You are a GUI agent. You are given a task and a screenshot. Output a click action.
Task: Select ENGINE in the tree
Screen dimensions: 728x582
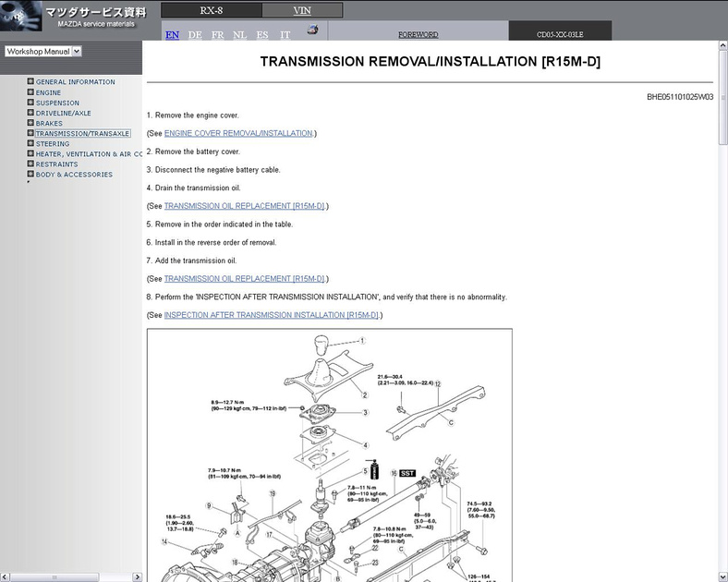point(48,92)
